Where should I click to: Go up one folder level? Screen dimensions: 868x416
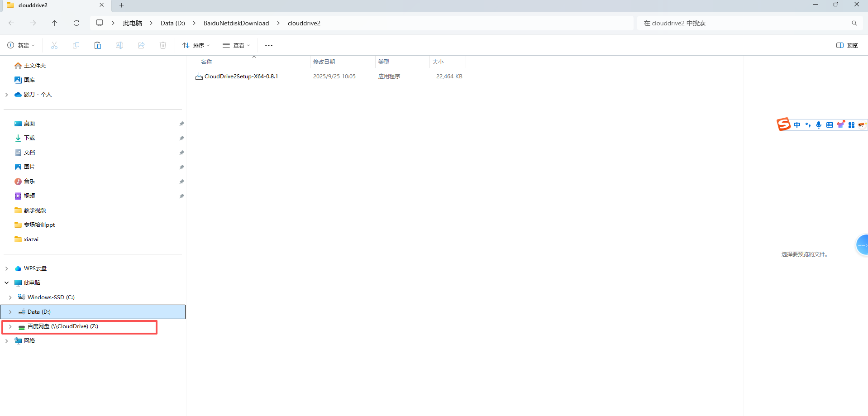(55, 23)
